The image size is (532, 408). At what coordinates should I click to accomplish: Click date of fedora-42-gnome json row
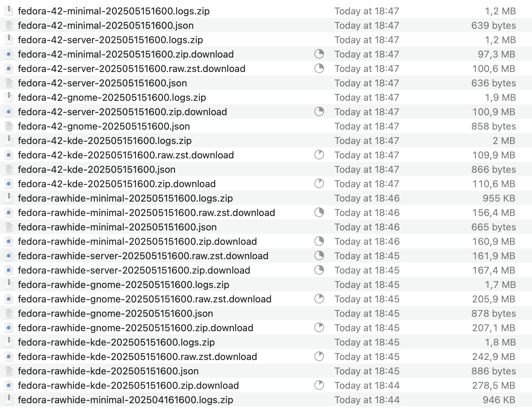tap(367, 126)
